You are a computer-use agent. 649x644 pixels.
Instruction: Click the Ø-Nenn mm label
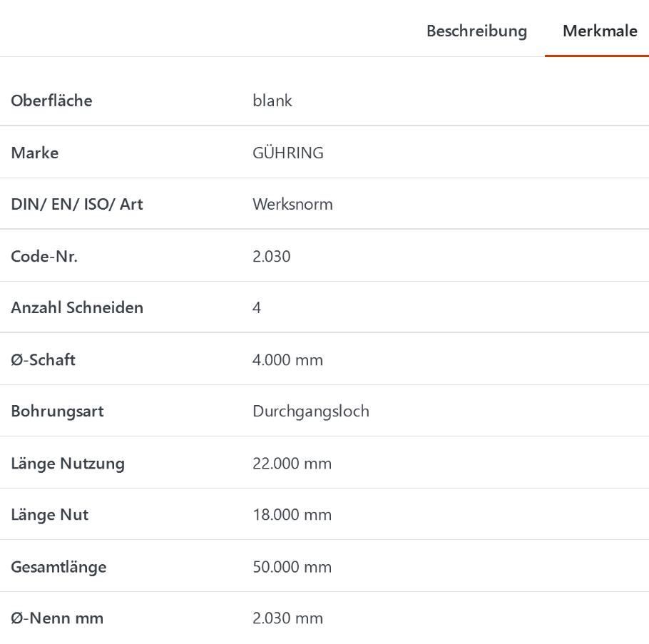(57, 618)
